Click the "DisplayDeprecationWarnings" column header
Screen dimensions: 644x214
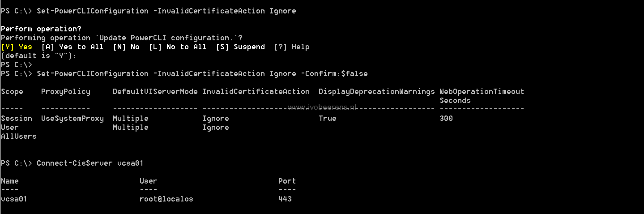[377, 91]
